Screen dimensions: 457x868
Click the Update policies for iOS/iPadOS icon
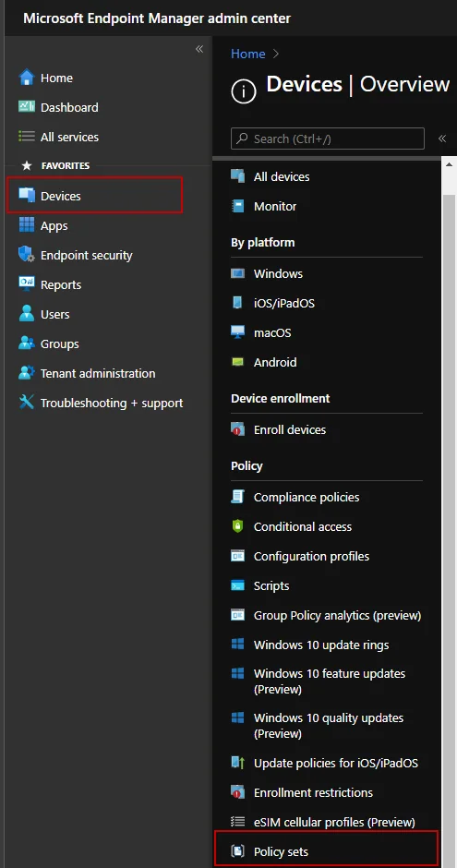tap(238, 763)
